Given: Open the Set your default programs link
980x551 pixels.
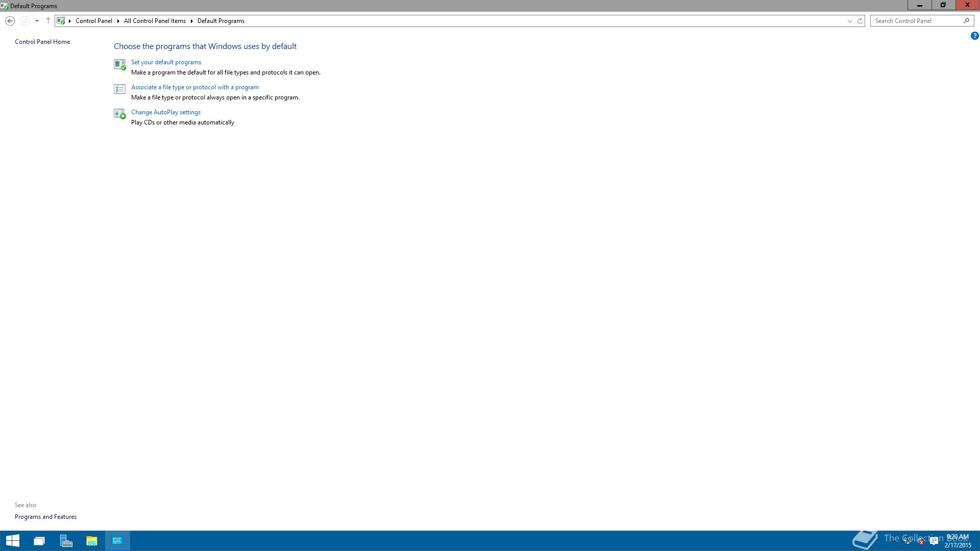Looking at the screenshot, I should coord(166,62).
